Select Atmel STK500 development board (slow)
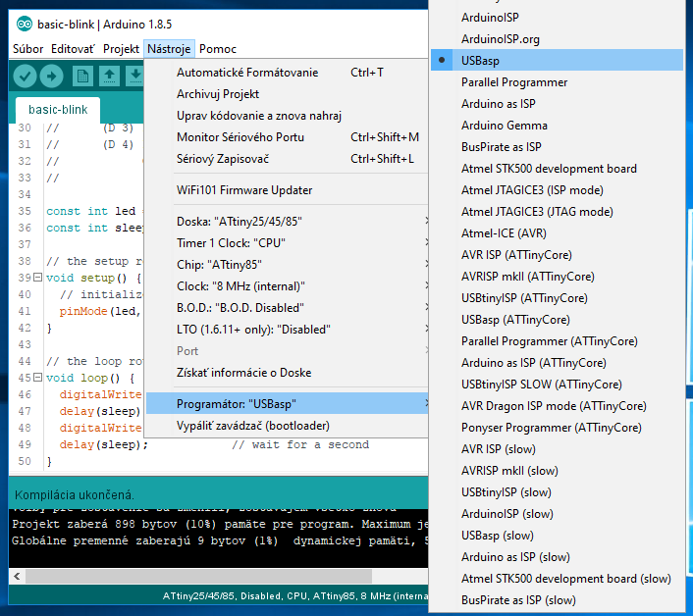Screen dimensions: 693x616 [x=557, y=579]
